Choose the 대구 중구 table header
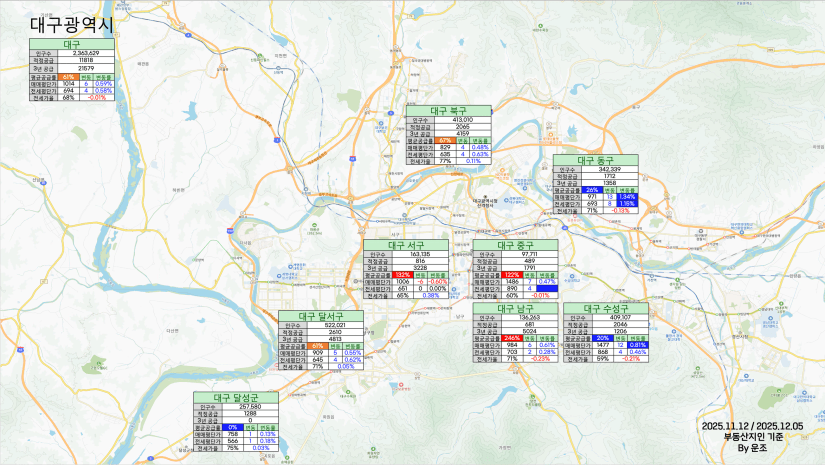Viewport: 825px width, 465px height. [512, 245]
